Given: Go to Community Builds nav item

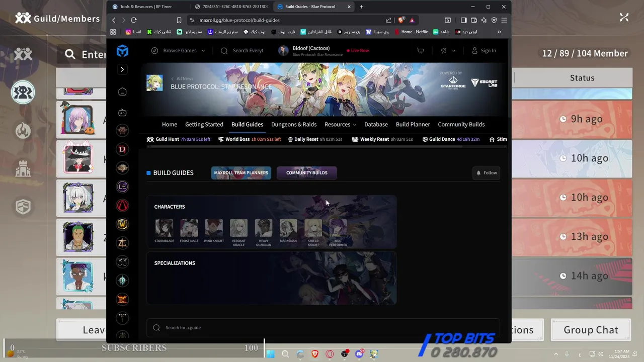Looking at the screenshot, I should click(x=461, y=124).
